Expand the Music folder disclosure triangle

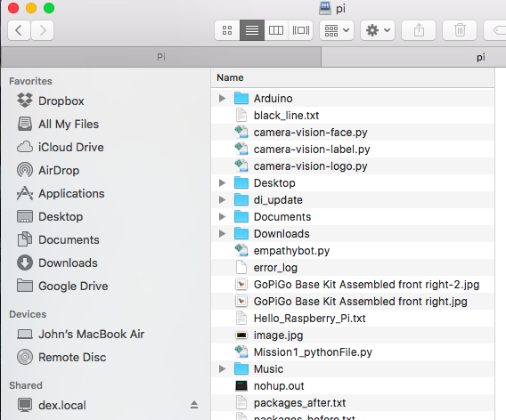(222, 368)
